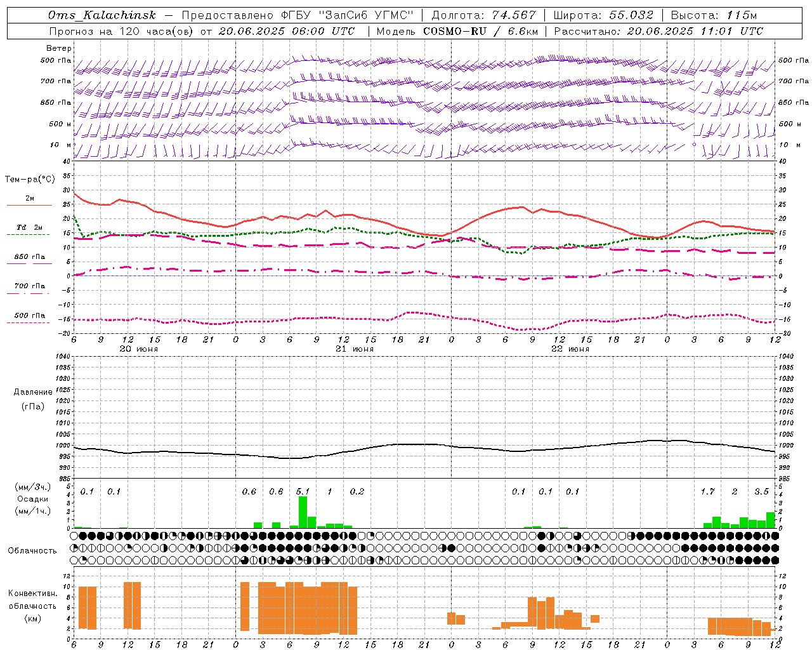Click the (мм/1ч.) unit label
Viewport: 812px width, 650px height.
[x=33, y=510]
